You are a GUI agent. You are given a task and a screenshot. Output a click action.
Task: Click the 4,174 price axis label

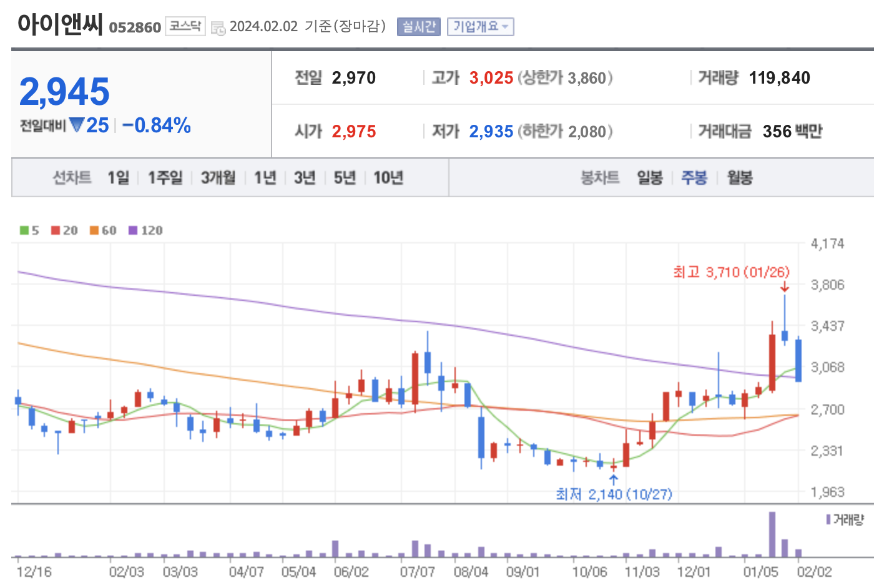(827, 243)
